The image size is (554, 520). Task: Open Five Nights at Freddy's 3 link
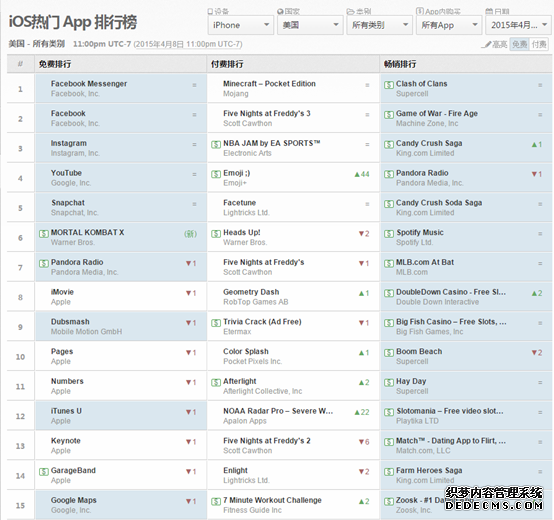tap(267, 113)
